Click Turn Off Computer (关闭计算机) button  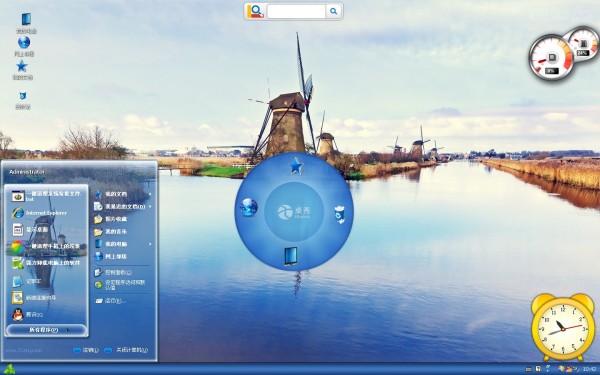pos(126,350)
